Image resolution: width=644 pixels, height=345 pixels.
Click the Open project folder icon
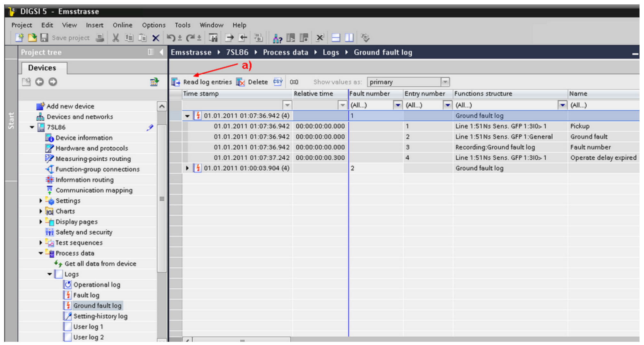click(32, 38)
